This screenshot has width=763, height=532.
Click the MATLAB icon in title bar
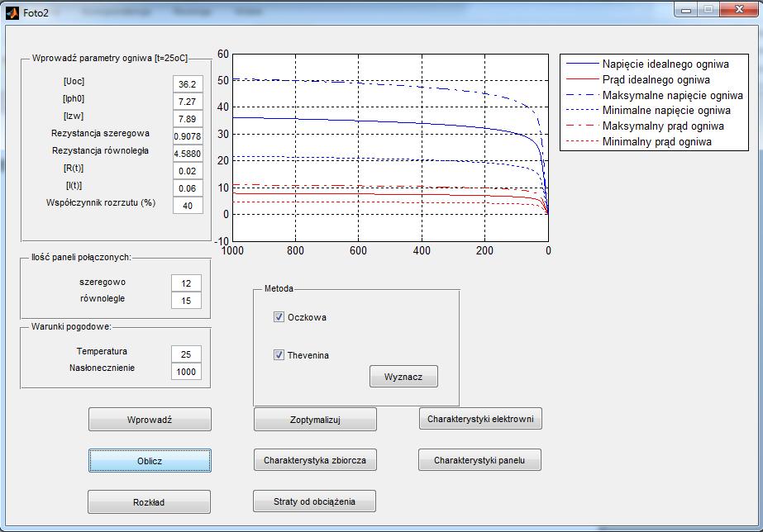12,12
